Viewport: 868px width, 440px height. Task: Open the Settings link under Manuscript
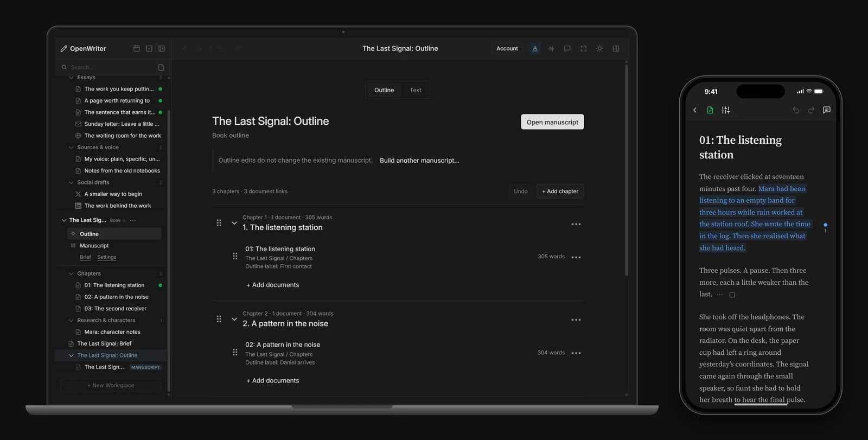click(107, 257)
